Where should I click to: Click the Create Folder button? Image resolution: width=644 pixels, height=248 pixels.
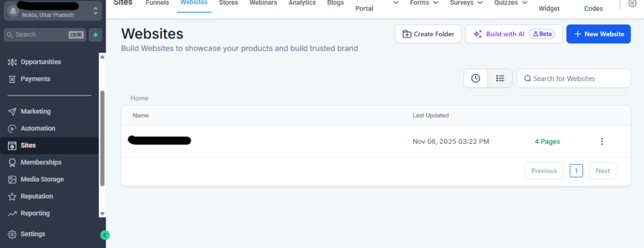click(x=428, y=34)
